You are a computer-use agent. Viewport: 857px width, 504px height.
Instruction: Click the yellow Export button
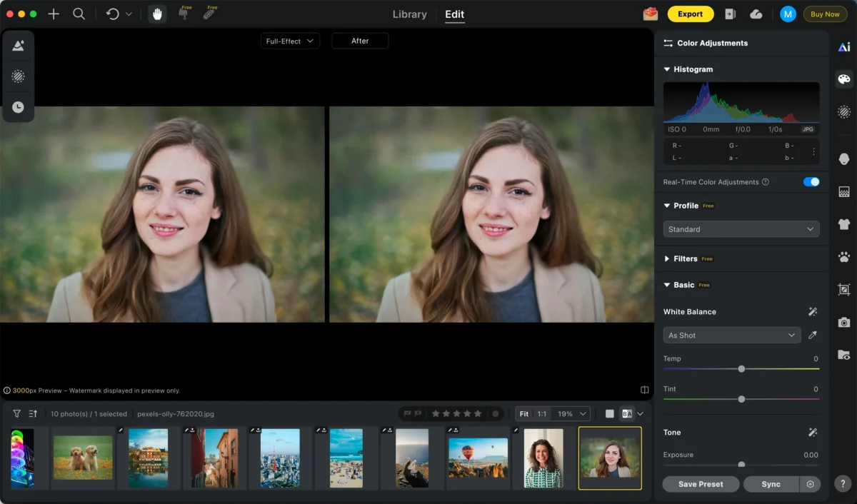coord(690,14)
